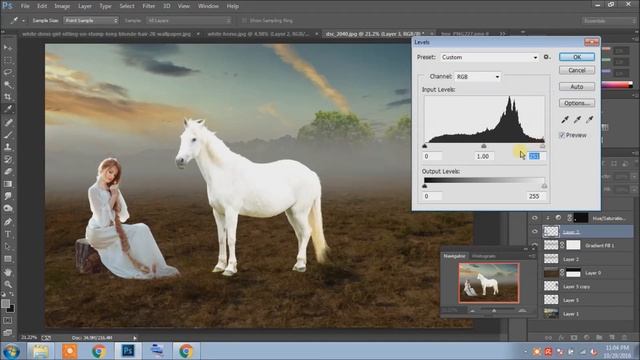The width and height of the screenshot is (640, 360).
Task: Select the Hand tool
Action: [8, 272]
